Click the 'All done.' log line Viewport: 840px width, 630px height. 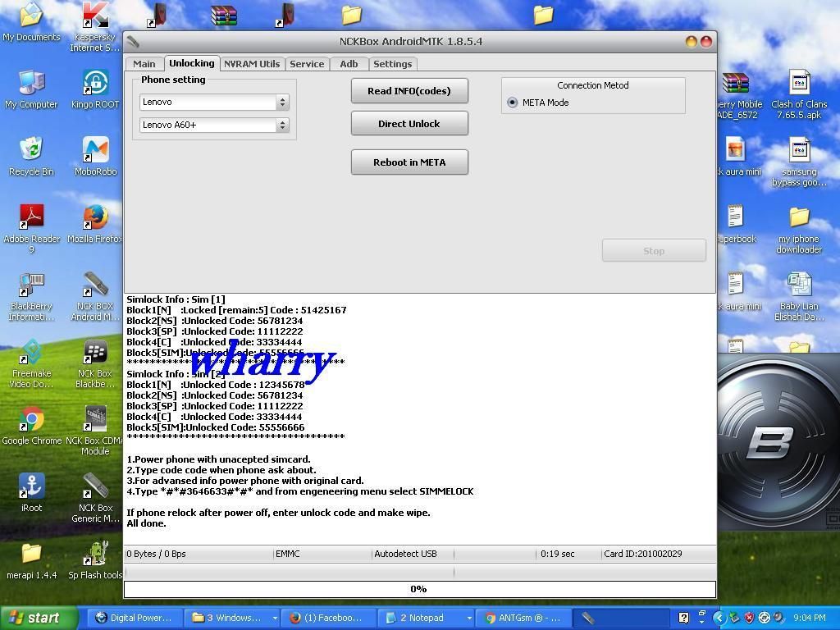click(146, 523)
